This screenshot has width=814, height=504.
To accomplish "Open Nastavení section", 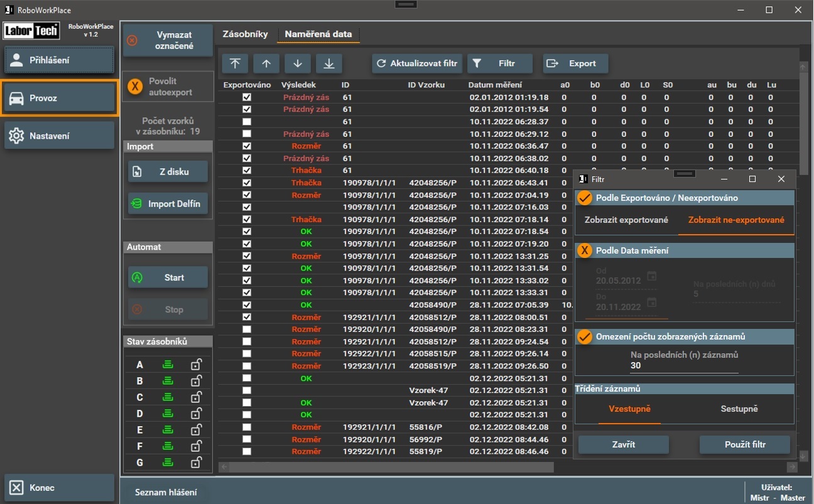I will click(60, 136).
